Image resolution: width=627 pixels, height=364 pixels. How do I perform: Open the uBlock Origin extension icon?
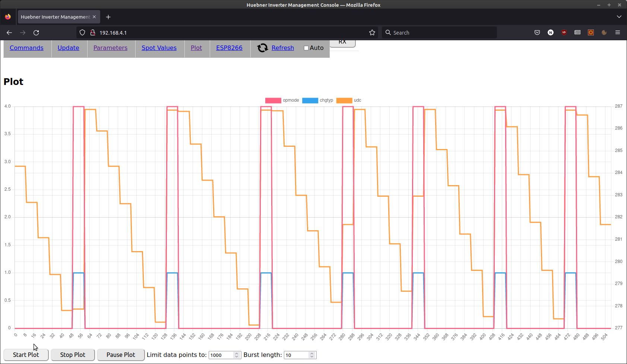click(564, 32)
